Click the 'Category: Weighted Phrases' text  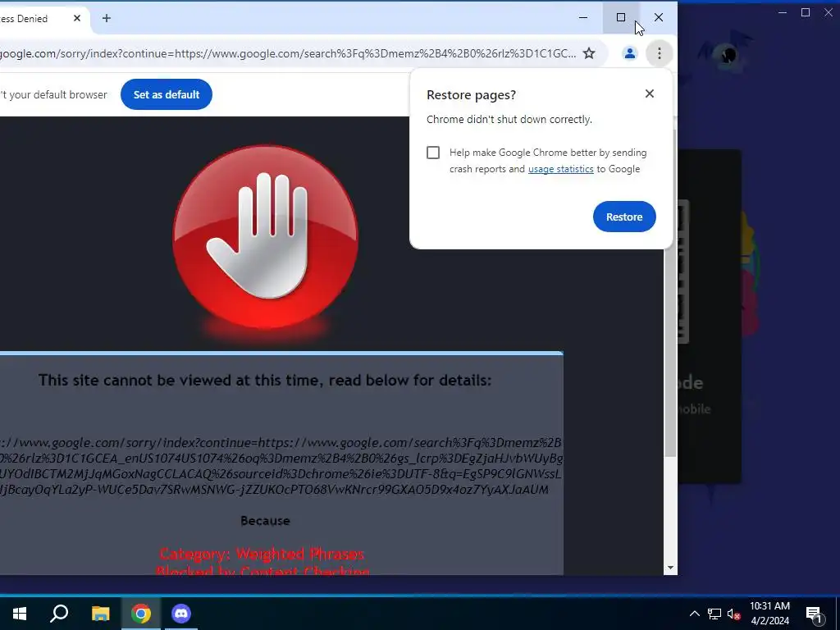pos(262,553)
